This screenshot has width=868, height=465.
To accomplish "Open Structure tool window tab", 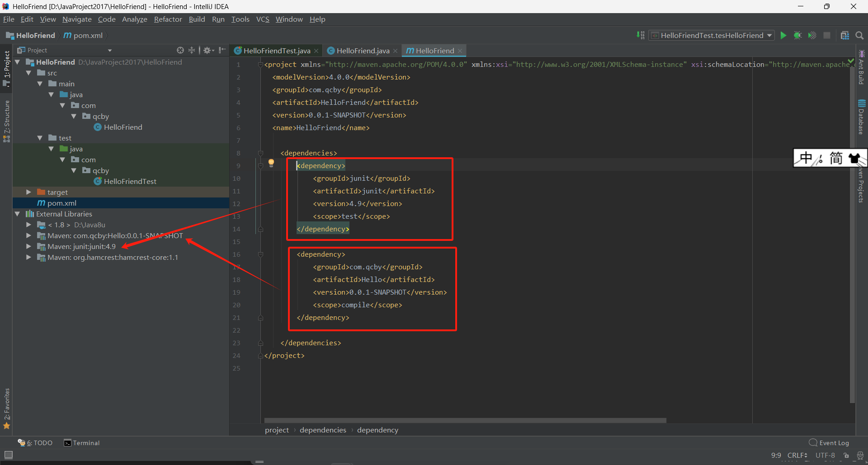I will click(x=6, y=121).
